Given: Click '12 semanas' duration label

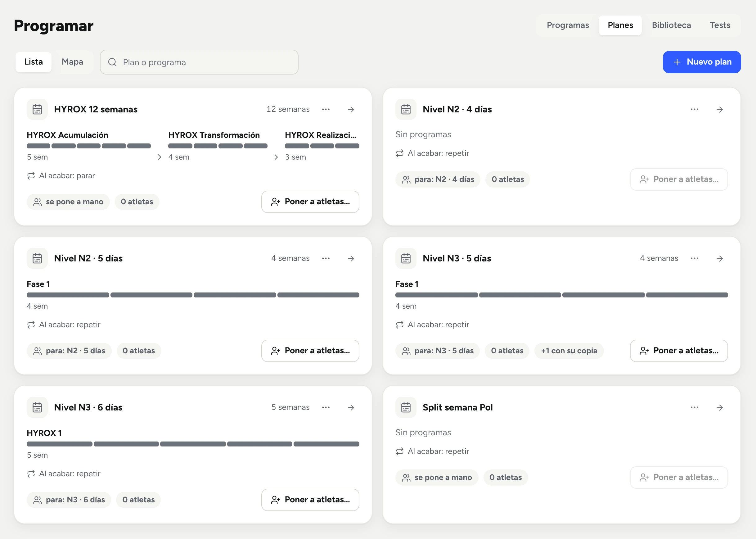Looking at the screenshot, I should click(x=288, y=110).
